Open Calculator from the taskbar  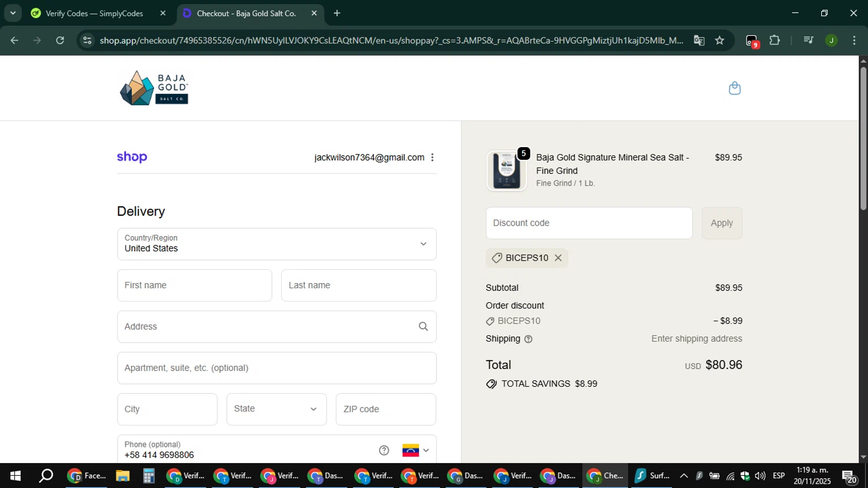(149, 476)
